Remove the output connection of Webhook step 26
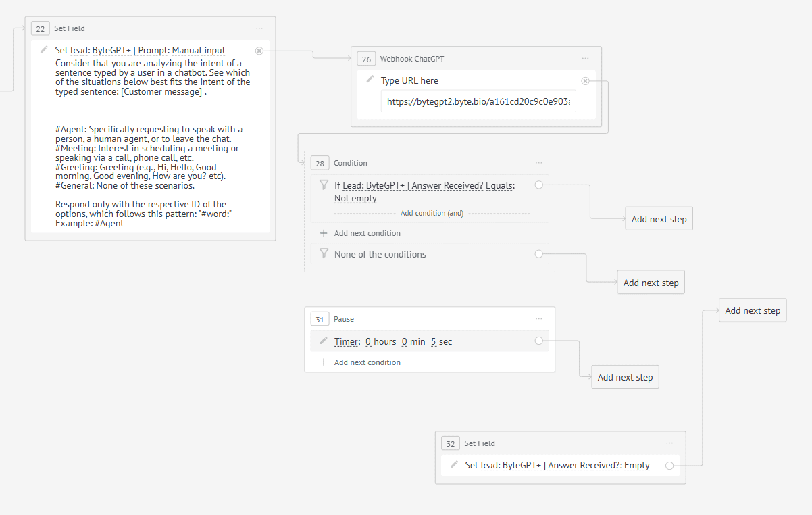 click(x=585, y=81)
